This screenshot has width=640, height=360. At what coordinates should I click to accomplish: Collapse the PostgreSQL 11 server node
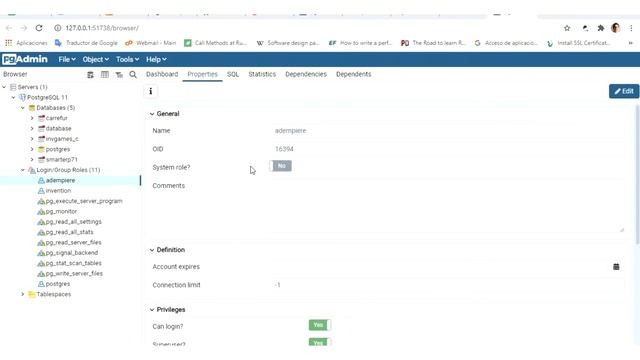click(13, 98)
